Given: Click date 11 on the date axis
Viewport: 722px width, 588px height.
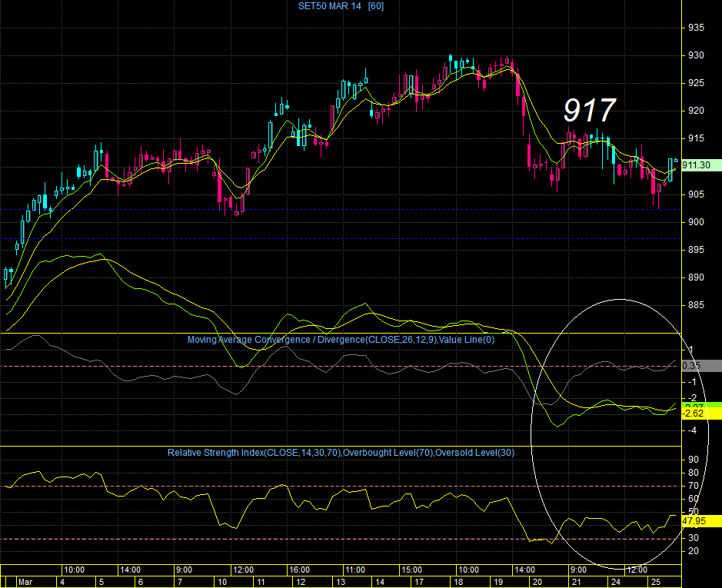Looking at the screenshot, I should tap(261, 582).
